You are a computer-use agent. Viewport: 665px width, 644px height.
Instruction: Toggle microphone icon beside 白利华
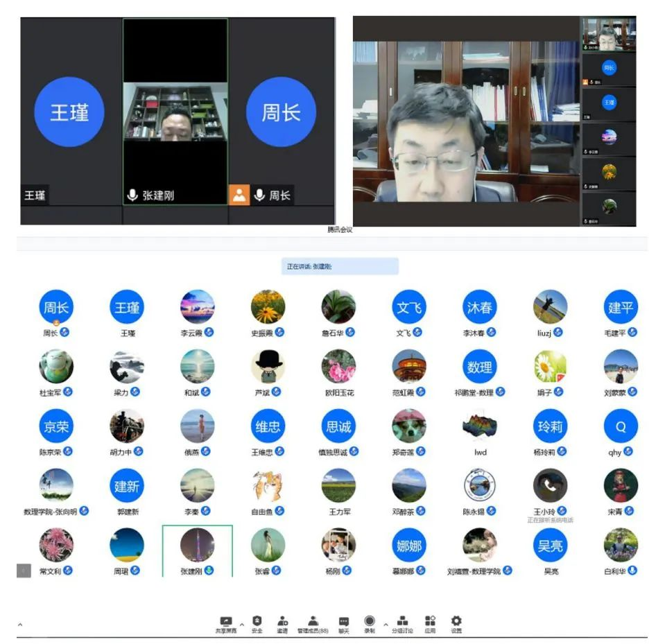(x=632, y=571)
